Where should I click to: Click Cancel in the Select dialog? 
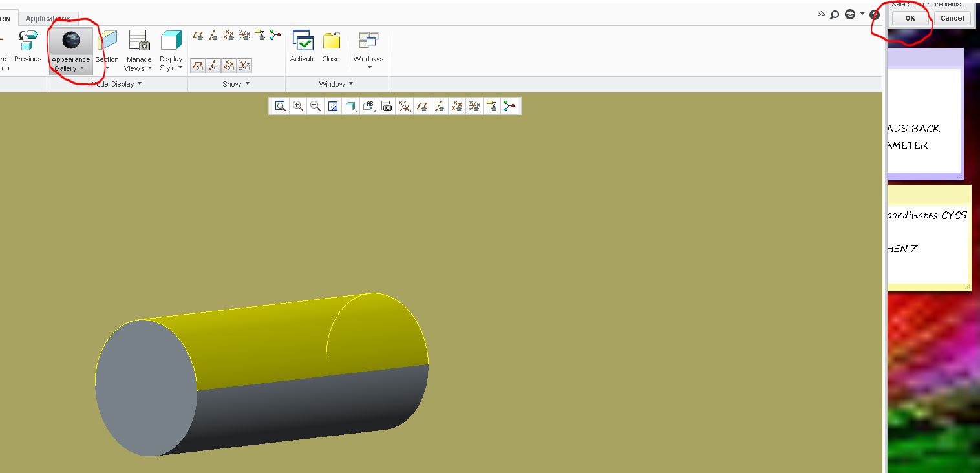pyautogui.click(x=952, y=18)
